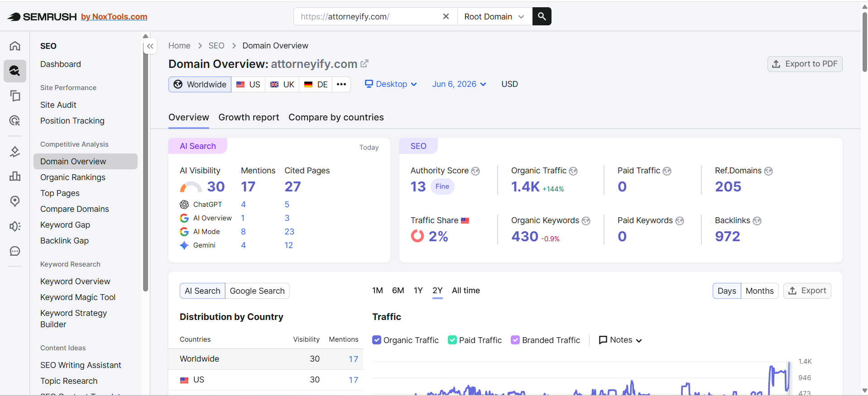Viewport: 868px width, 396px height.
Task: Select the Google Search toggle button
Action: tap(257, 291)
